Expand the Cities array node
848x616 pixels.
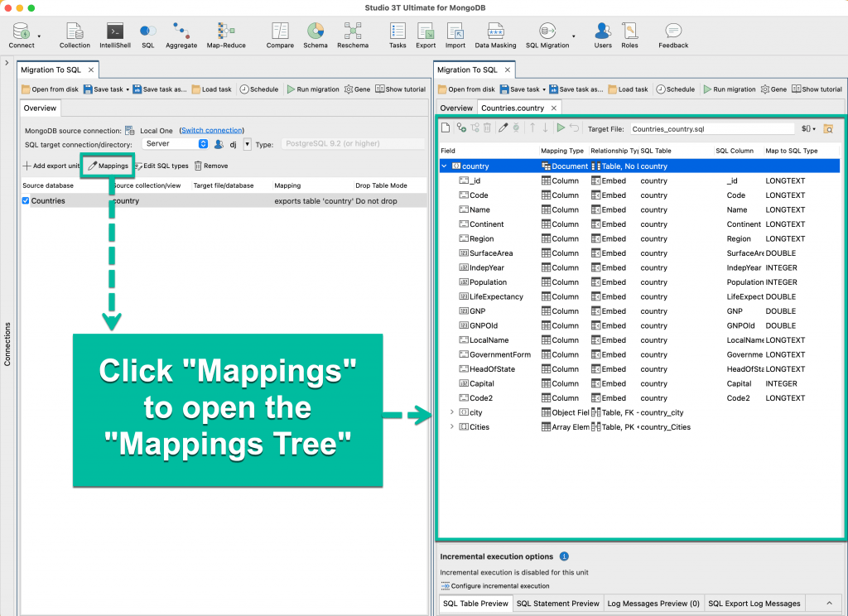tap(451, 427)
